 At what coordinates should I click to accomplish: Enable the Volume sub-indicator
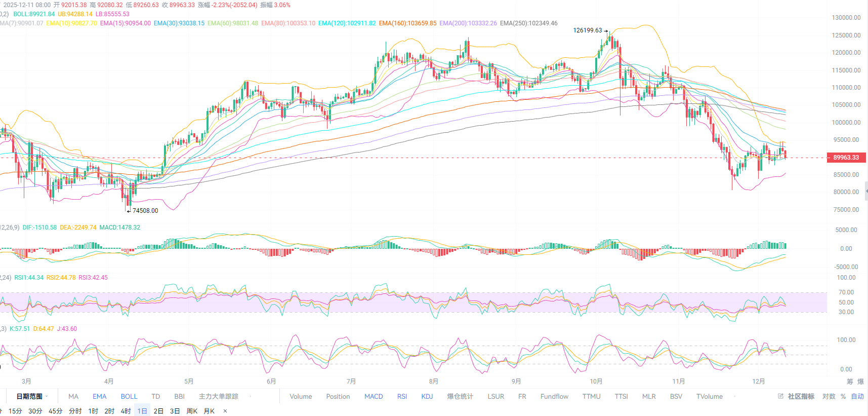click(x=301, y=396)
